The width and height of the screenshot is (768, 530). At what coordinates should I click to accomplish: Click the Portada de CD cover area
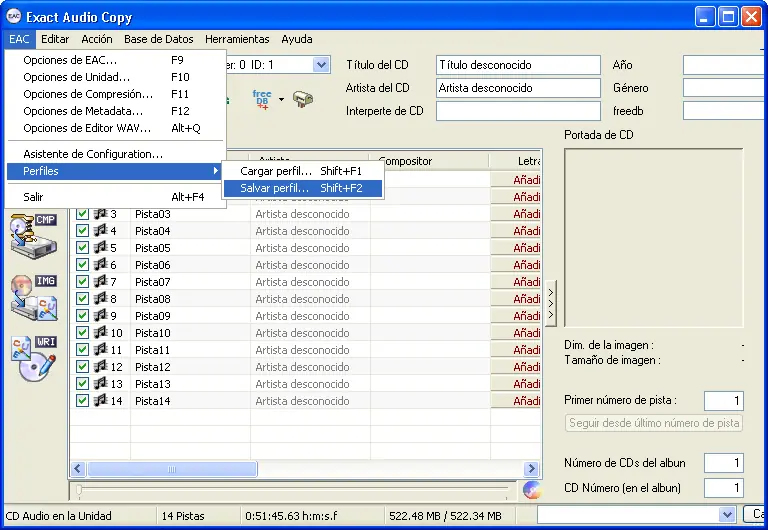point(654,238)
